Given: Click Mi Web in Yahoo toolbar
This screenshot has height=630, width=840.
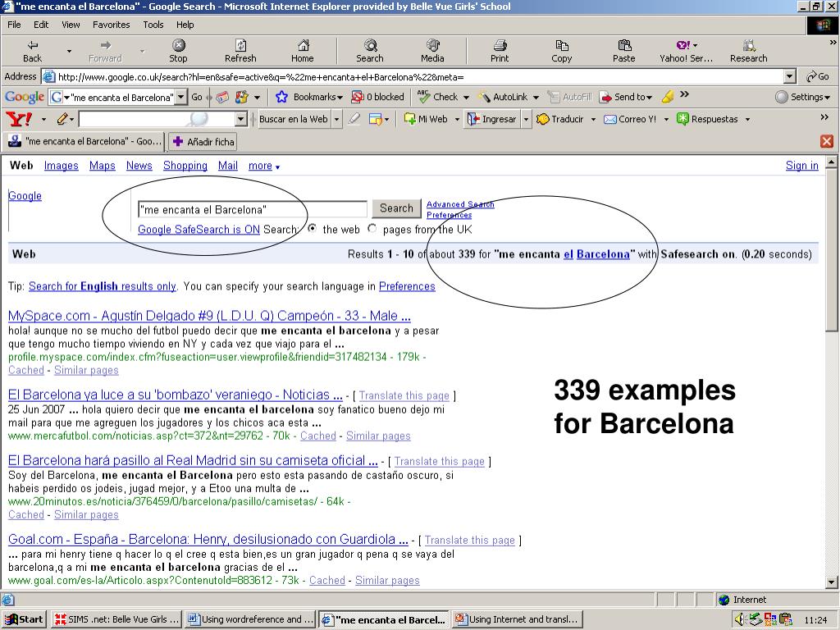Looking at the screenshot, I should 426,119.
